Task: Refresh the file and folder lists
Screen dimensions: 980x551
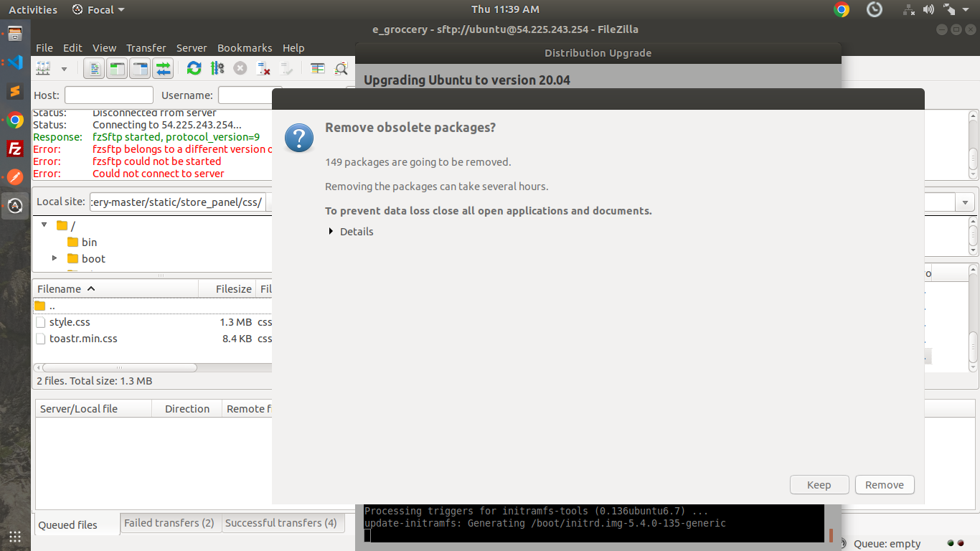Action: 194,69
